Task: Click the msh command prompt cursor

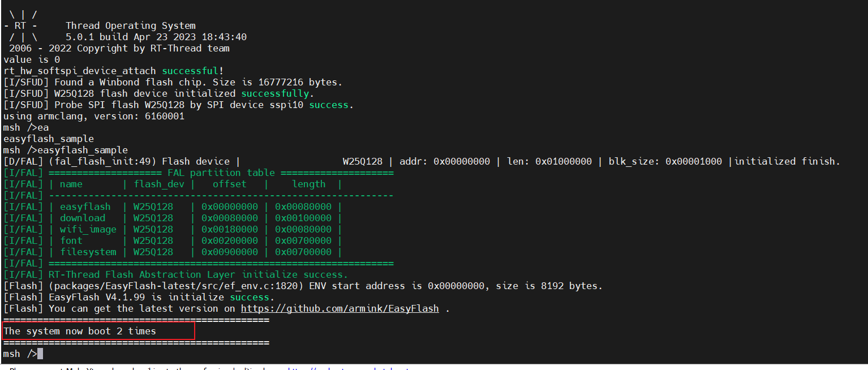Action: [x=40, y=354]
